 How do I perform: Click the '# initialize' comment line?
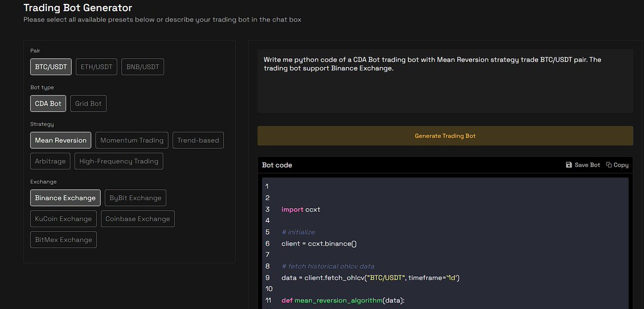pyautogui.click(x=298, y=232)
